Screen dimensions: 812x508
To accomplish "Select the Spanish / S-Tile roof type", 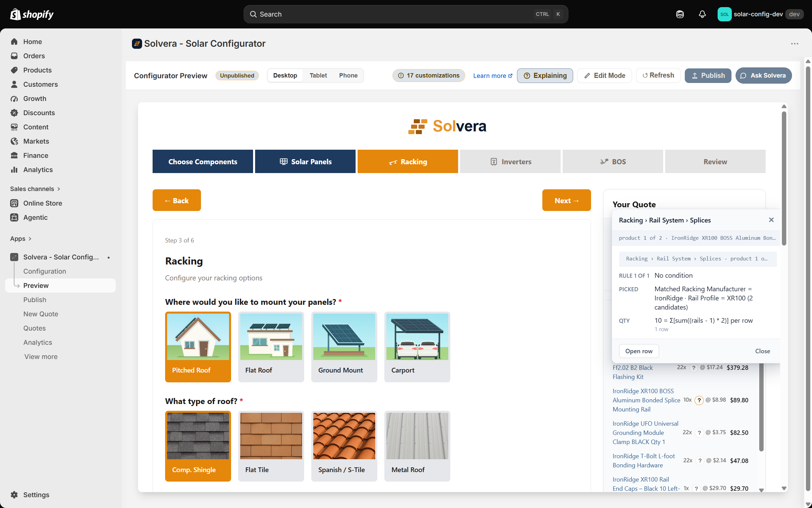I will coord(344,446).
